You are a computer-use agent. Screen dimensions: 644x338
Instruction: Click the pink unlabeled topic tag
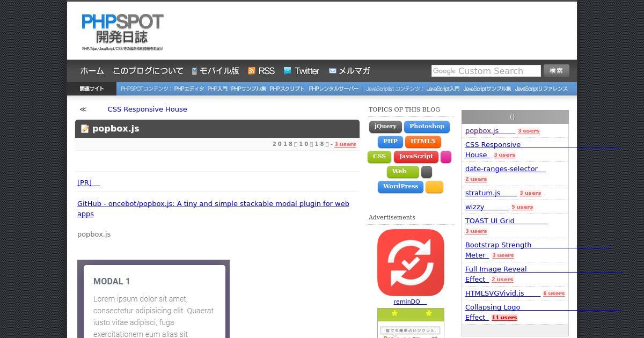pos(446,157)
